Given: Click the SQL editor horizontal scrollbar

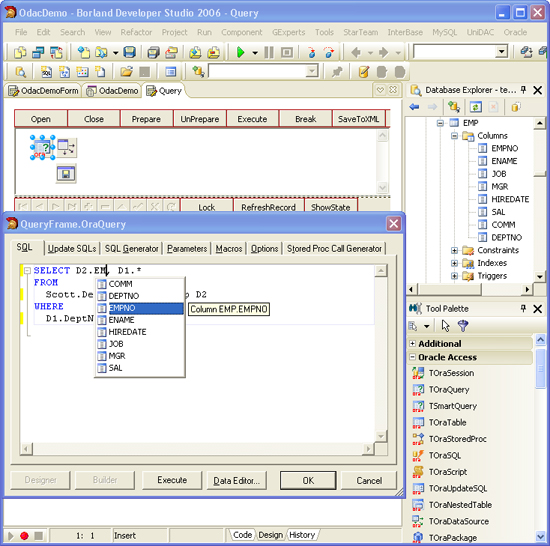Looking at the screenshot, I should pos(197,449).
